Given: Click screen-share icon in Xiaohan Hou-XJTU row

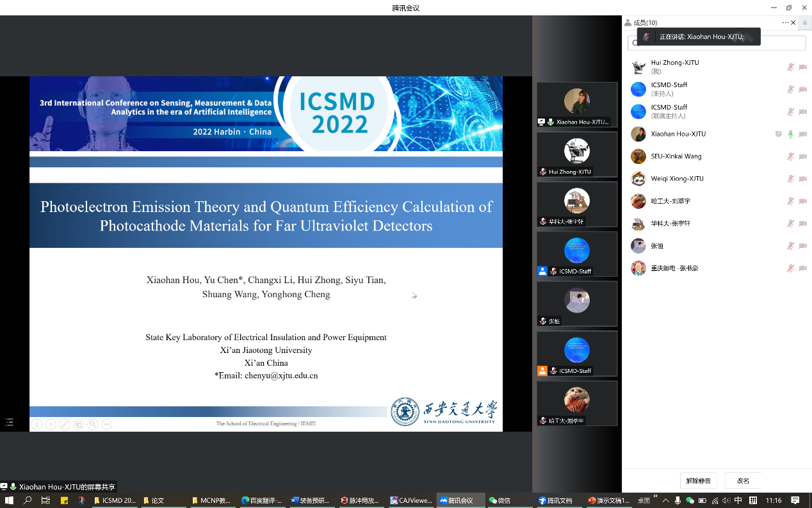Looking at the screenshot, I should pyautogui.click(x=779, y=134).
